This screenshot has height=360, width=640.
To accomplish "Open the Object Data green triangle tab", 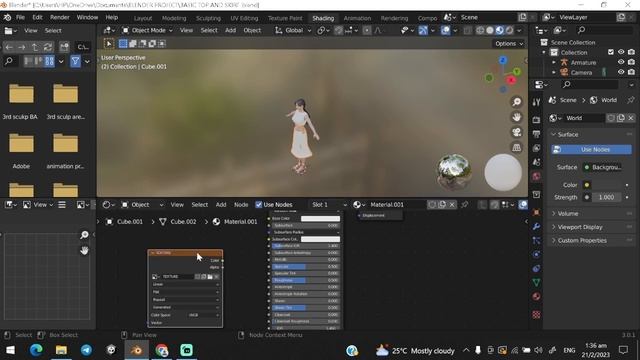I will pos(536,282).
